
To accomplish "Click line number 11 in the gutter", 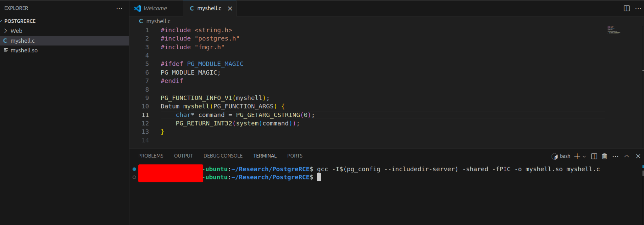I will (x=145, y=115).
